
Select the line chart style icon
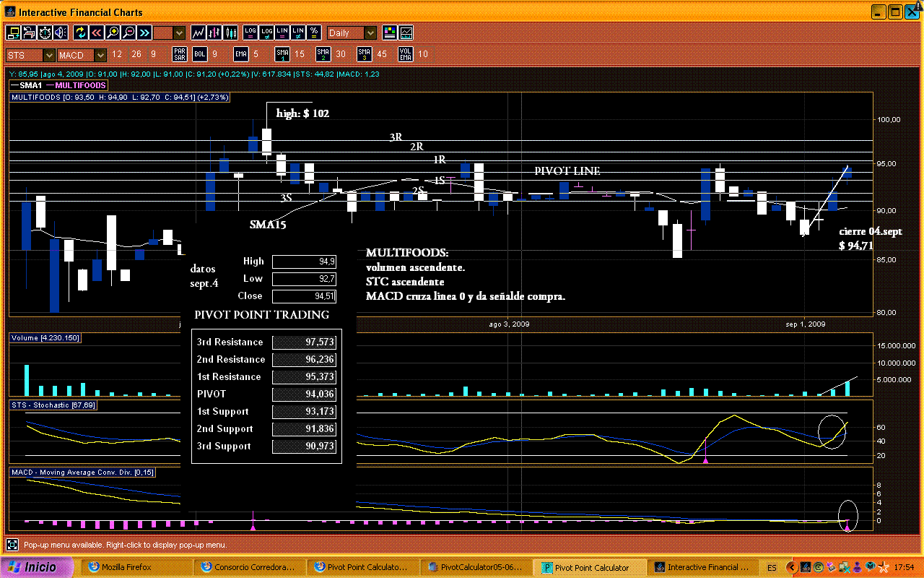click(x=199, y=33)
